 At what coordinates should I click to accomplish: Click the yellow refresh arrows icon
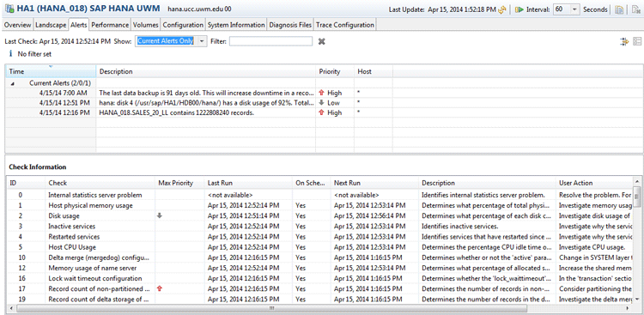501,9
